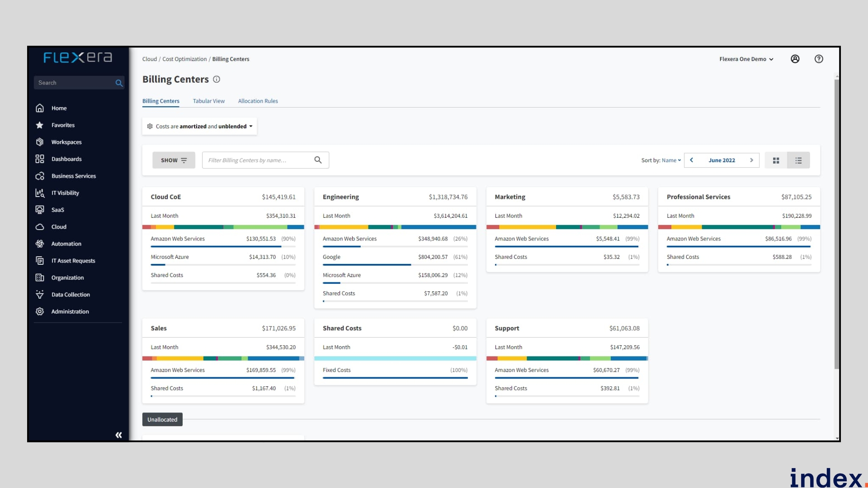
Task: Open Automation from the sidebar
Action: pyautogui.click(x=66, y=244)
